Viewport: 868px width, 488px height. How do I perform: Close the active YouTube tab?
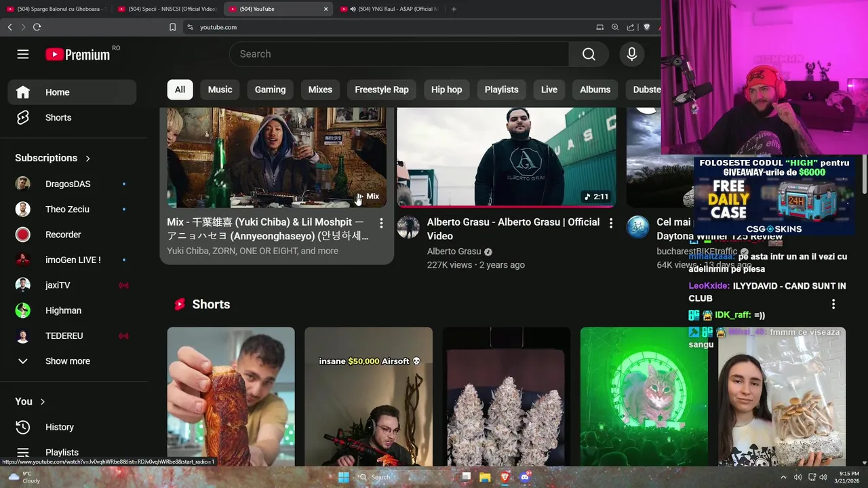tap(325, 9)
